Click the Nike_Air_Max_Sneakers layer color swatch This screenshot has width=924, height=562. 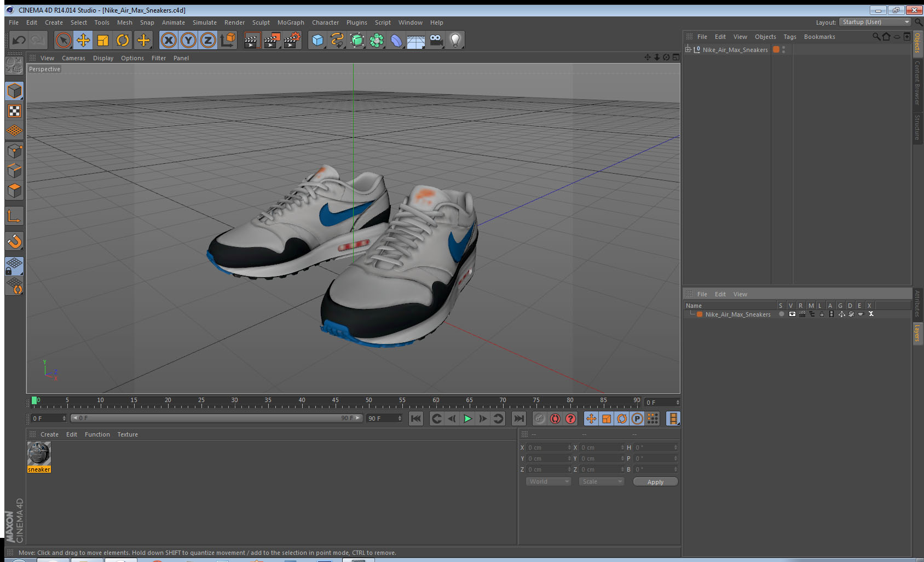tap(700, 314)
